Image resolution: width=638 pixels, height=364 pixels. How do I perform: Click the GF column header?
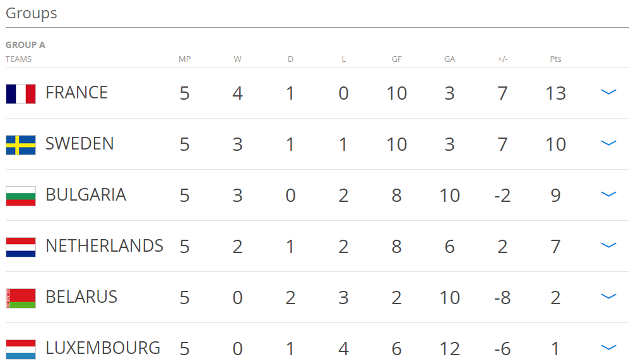pos(396,59)
